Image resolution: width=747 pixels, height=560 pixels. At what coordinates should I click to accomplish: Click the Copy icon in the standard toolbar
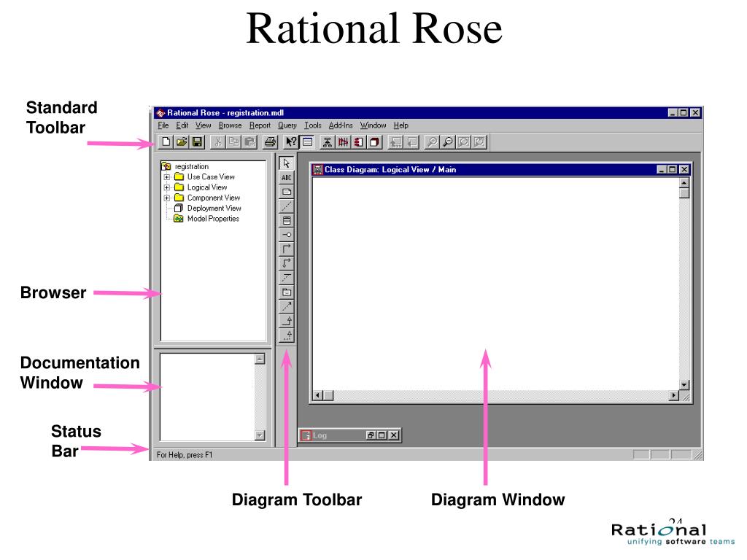234,142
